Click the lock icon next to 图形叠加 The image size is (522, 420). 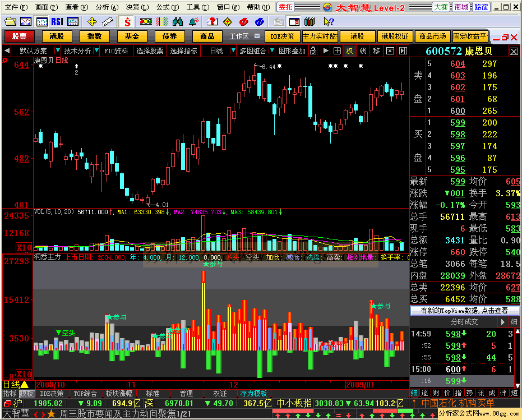pyautogui.click(x=313, y=51)
